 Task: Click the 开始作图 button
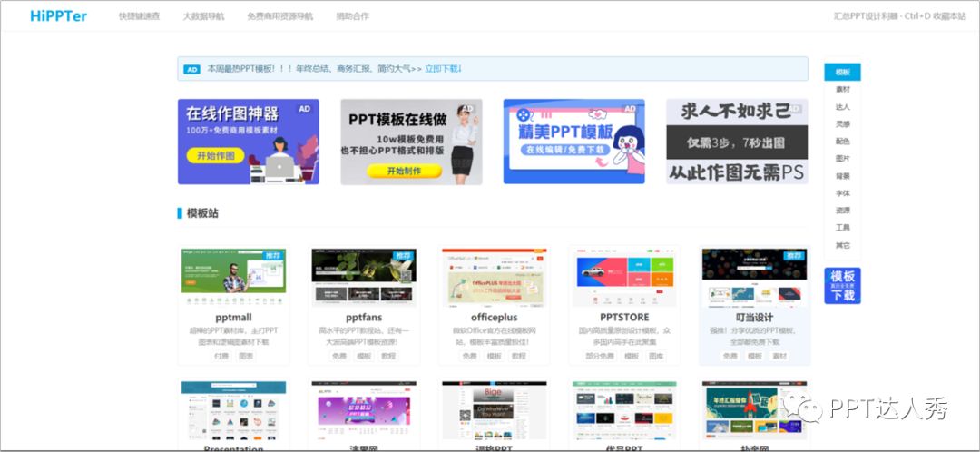(x=216, y=156)
